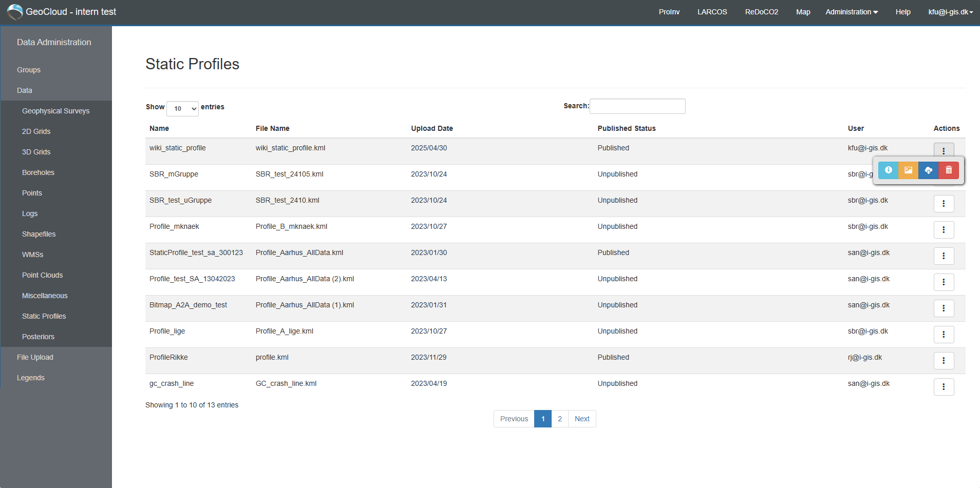The width and height of the screenshot is (980, 488).
Task: Go to page 2 in pagination
Action: pyautogui.click(x=560, y=419)
